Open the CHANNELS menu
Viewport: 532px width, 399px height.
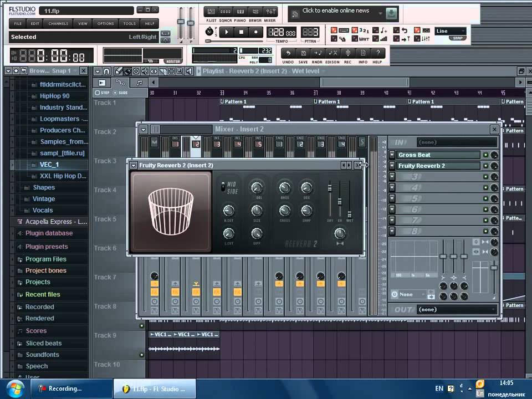tap(58, 24)
